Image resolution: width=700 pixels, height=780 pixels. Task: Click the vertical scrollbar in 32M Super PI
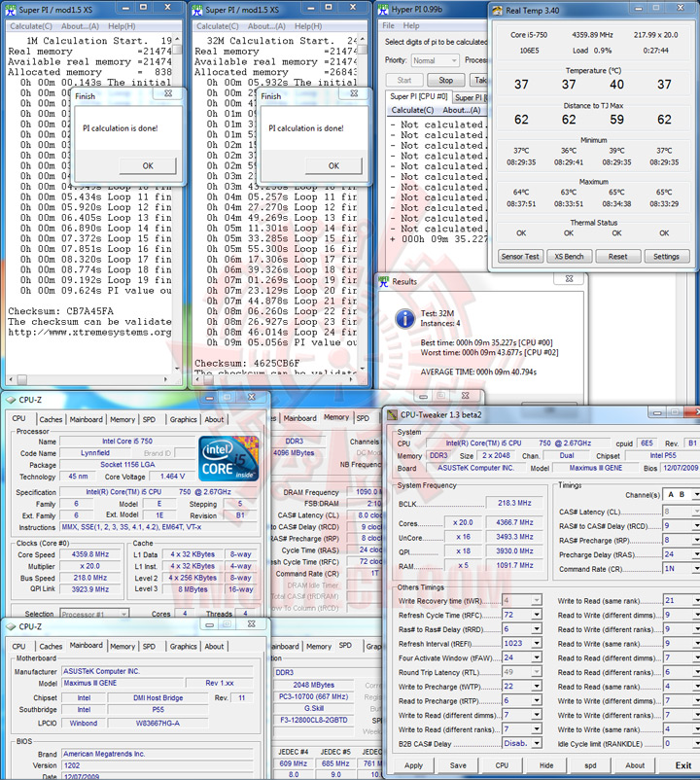[363, 203]
